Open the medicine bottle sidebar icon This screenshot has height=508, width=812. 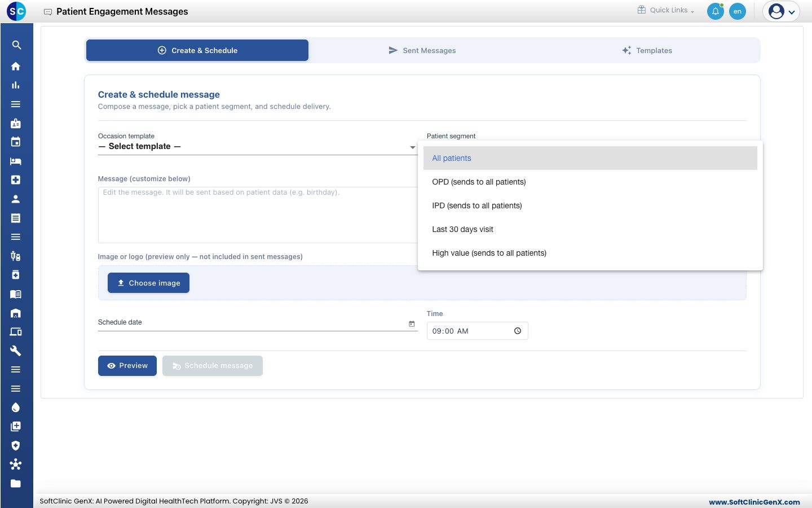[x=16, y=275]
